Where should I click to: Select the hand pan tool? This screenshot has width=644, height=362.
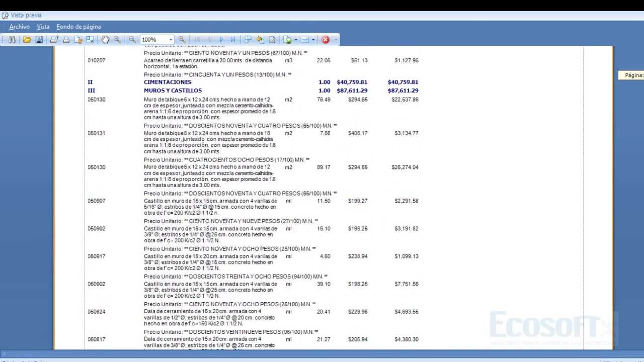105,40
